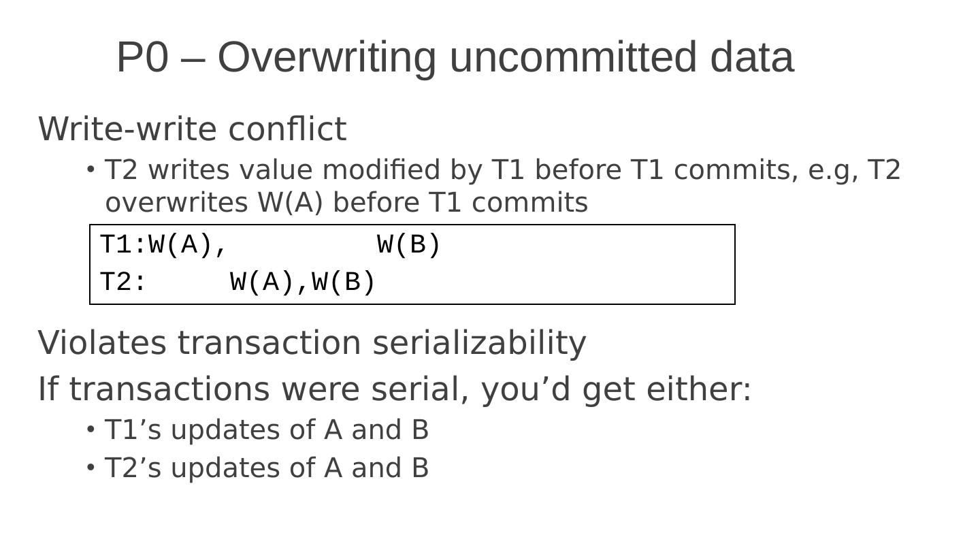Click the slide title "P0 – Overwriting uncommitted data"
980x552 pixels.
[x=455, y=57]
